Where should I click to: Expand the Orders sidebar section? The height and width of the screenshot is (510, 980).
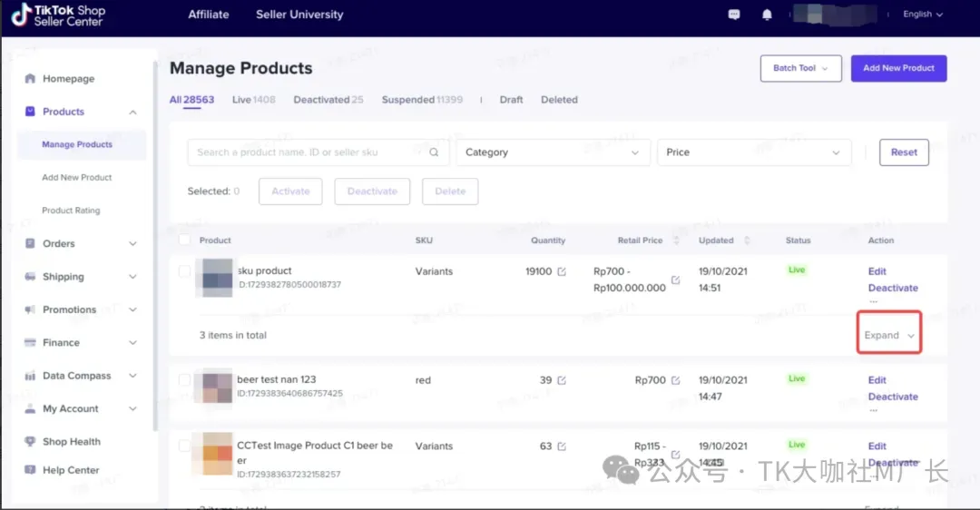point(132,244)
